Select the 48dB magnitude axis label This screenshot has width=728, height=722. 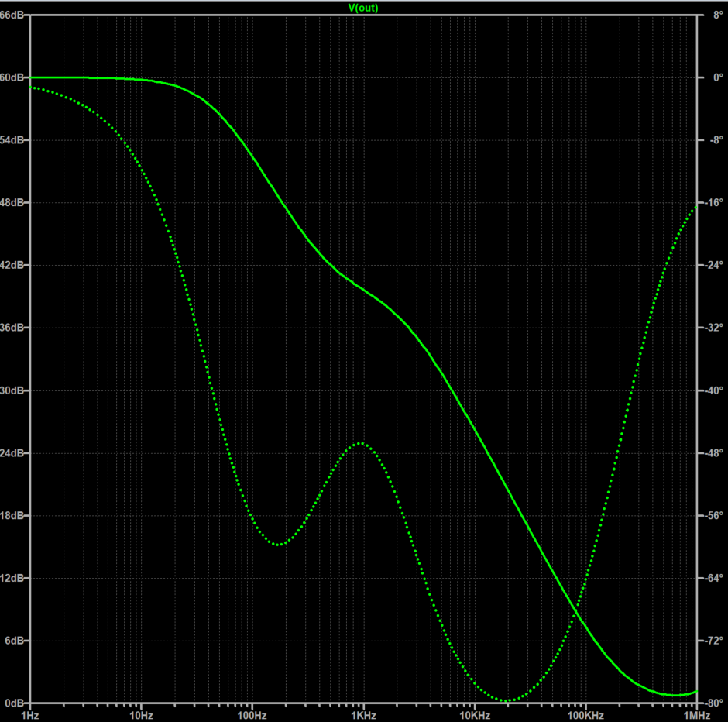[x=14, y=203]
